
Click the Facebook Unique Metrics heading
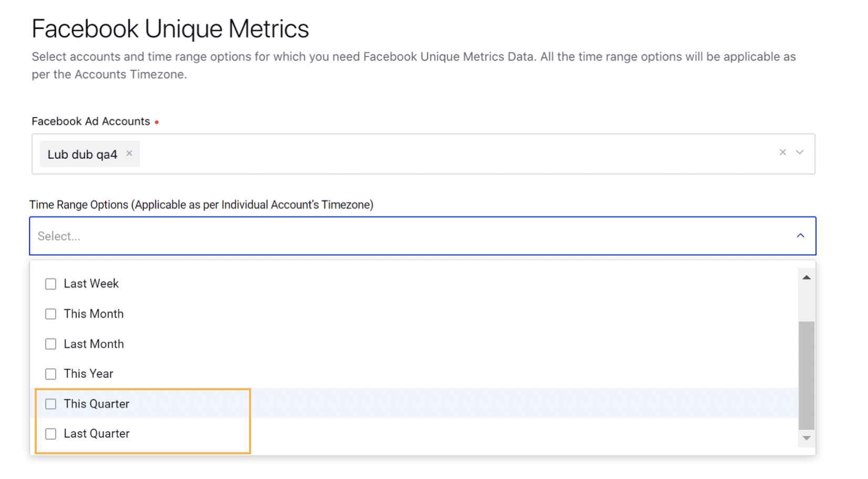(x=170, y=28)
